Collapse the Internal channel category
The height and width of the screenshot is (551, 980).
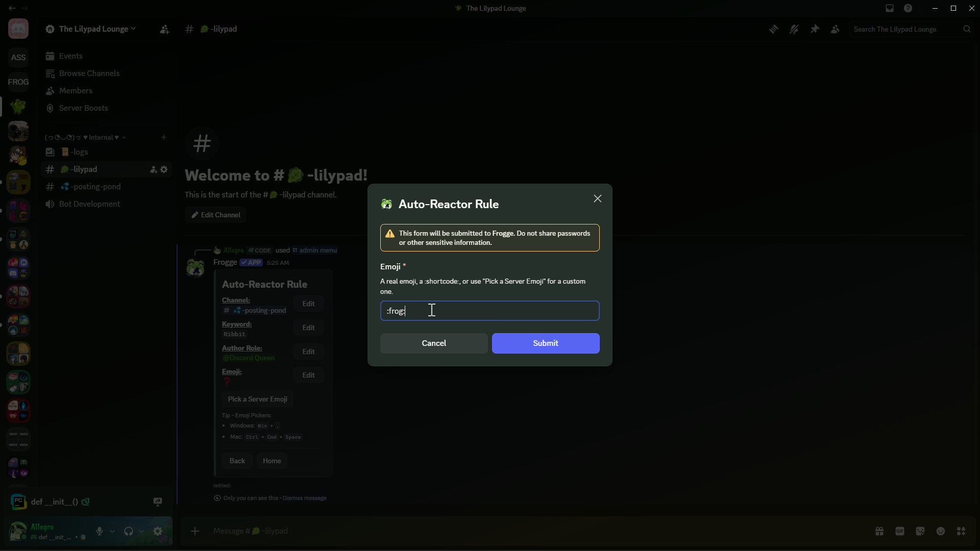[x=85, y=137]
